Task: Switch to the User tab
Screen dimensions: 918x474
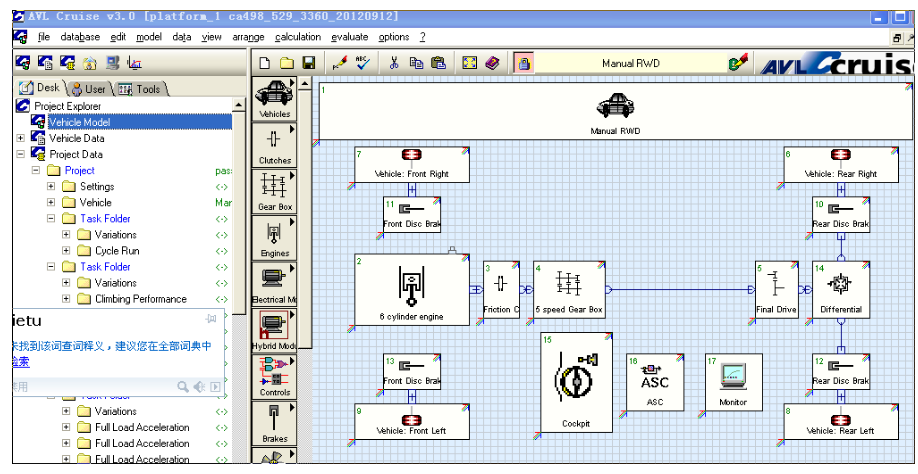Action: (88, 89)
